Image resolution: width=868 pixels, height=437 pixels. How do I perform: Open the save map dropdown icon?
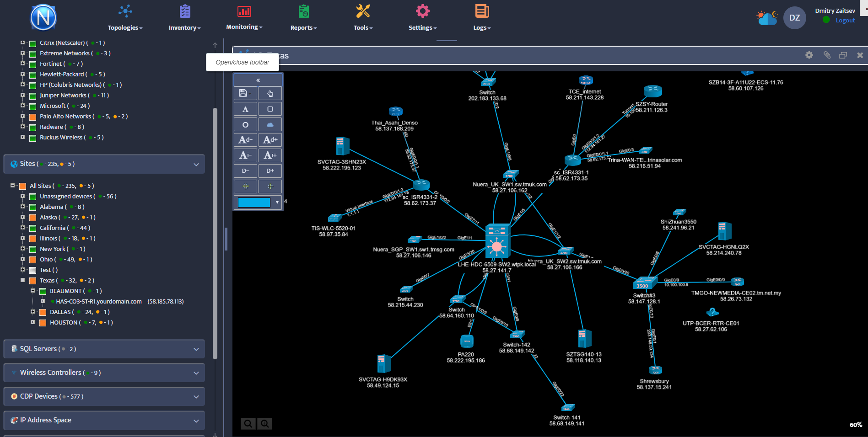245,93
